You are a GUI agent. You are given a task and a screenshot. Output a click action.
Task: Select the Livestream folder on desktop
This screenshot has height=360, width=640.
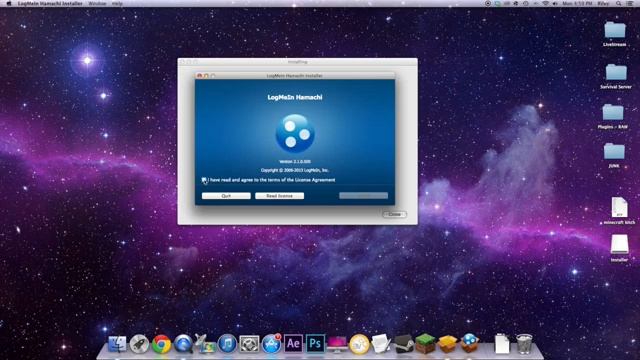click(x=615, y=33)
